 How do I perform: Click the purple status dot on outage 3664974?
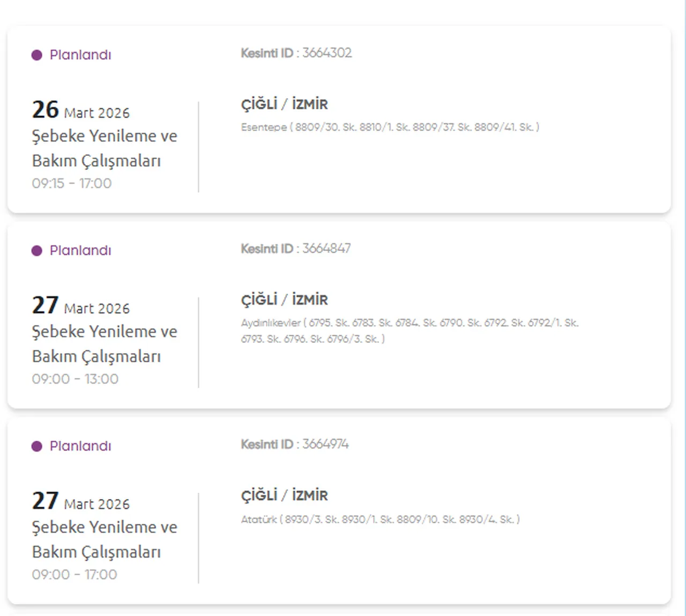(x=36, y=446)
